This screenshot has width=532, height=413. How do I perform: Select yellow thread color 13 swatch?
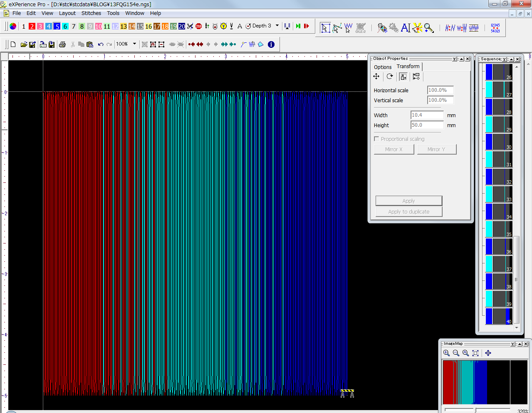[x=124, y=26]
